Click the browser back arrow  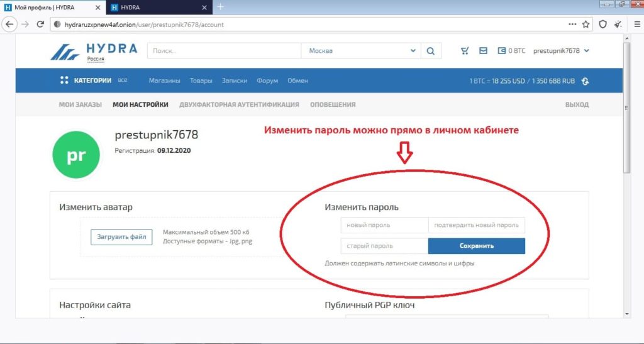click(x=10, y=25)
